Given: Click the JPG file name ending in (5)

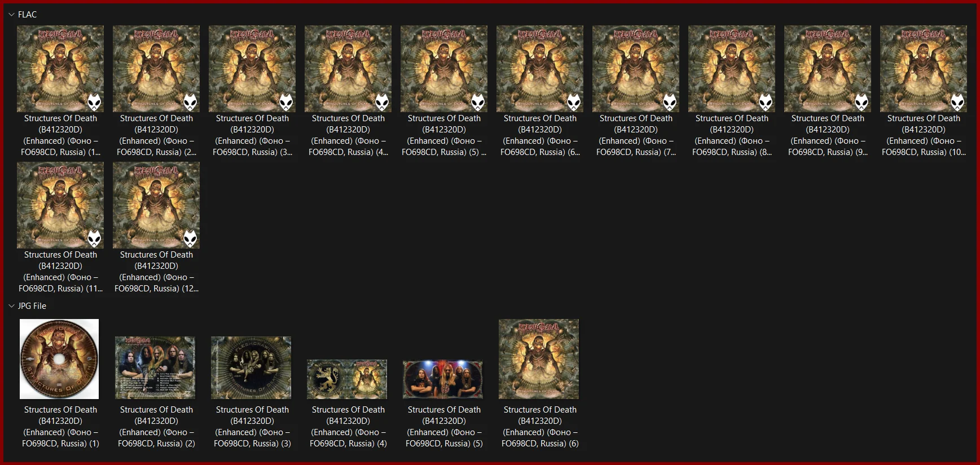Looking at the screenshot, I should pos(444,427).
